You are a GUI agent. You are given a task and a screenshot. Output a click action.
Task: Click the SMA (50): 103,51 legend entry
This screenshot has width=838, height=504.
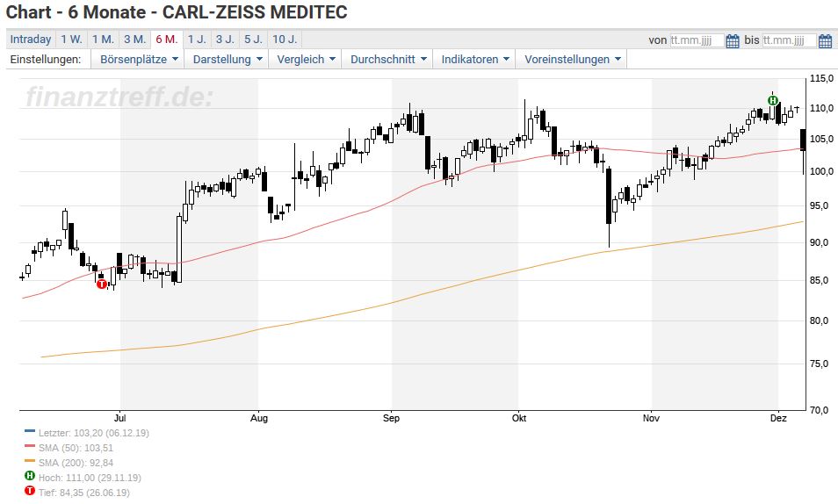click(x=76, y=448)
